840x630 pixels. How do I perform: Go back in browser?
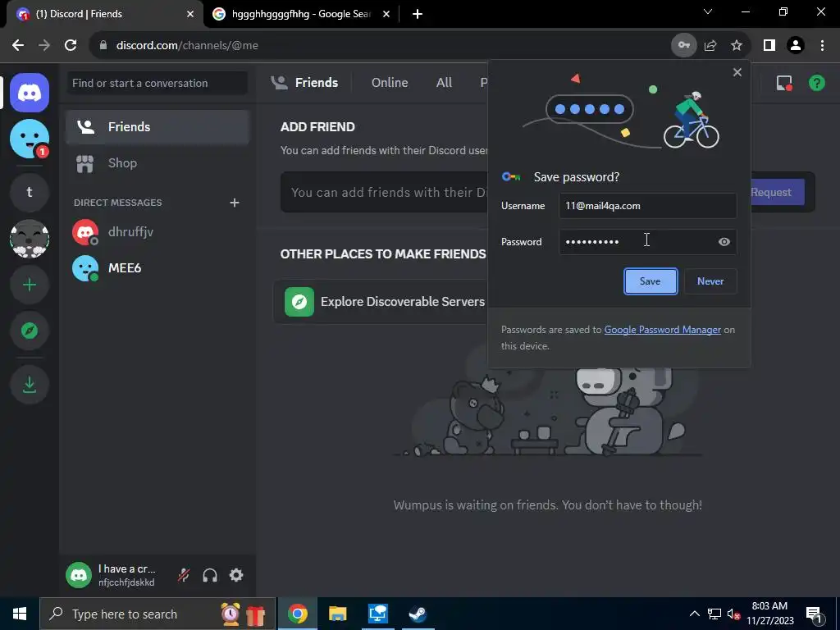[18, 45]
